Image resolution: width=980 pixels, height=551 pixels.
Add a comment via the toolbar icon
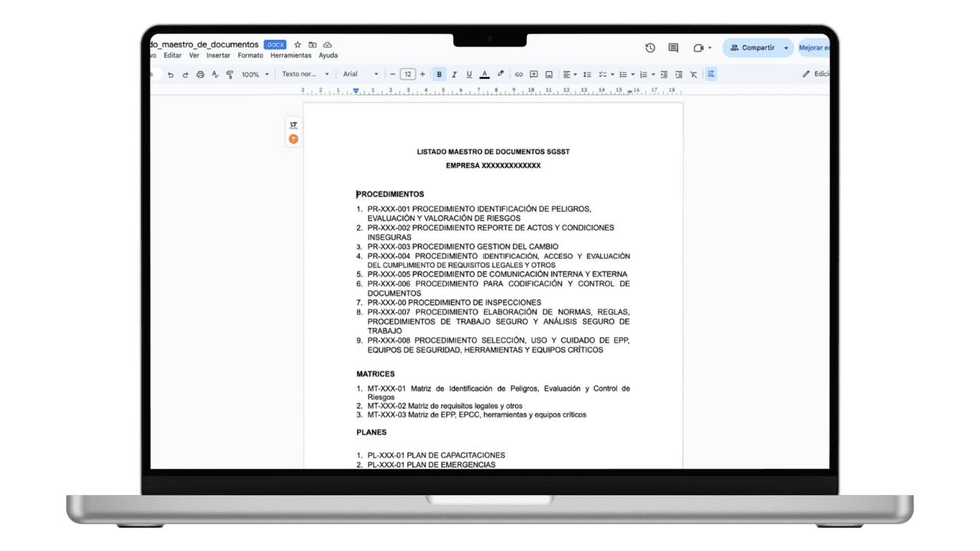534,73
